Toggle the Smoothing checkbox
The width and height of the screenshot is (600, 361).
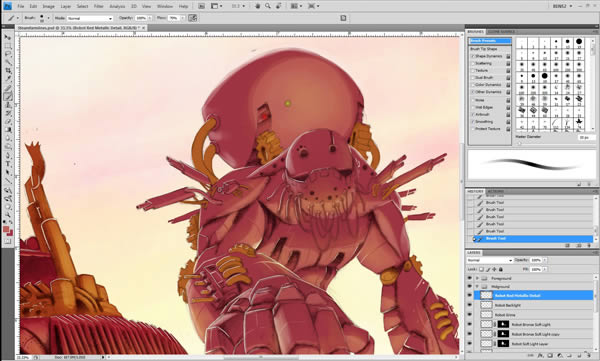pyautogui.click(x=473, y=122)
